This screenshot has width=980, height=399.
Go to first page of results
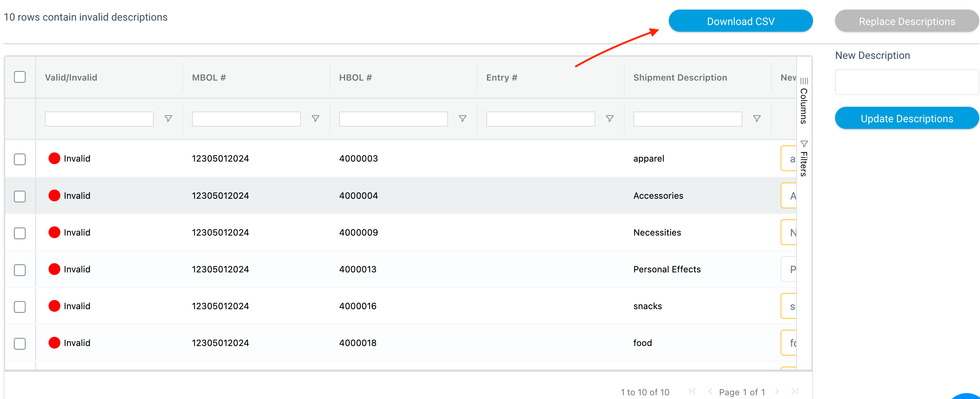692,391
